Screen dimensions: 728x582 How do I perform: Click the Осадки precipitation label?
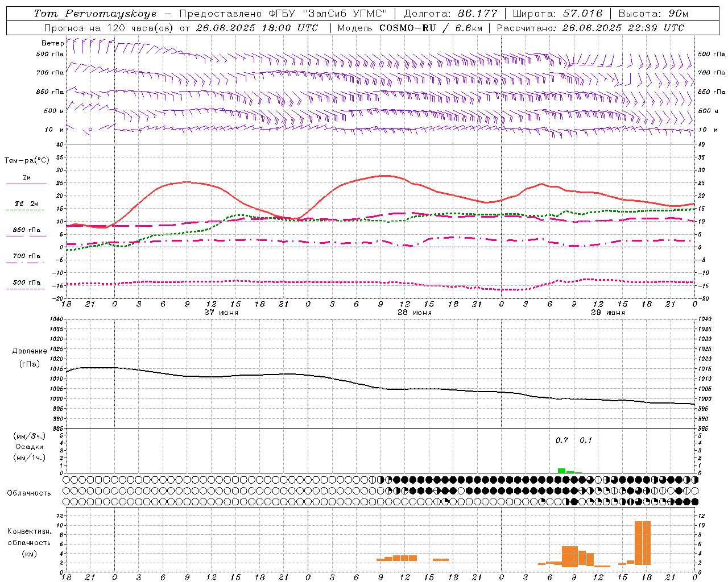point(30,447)
